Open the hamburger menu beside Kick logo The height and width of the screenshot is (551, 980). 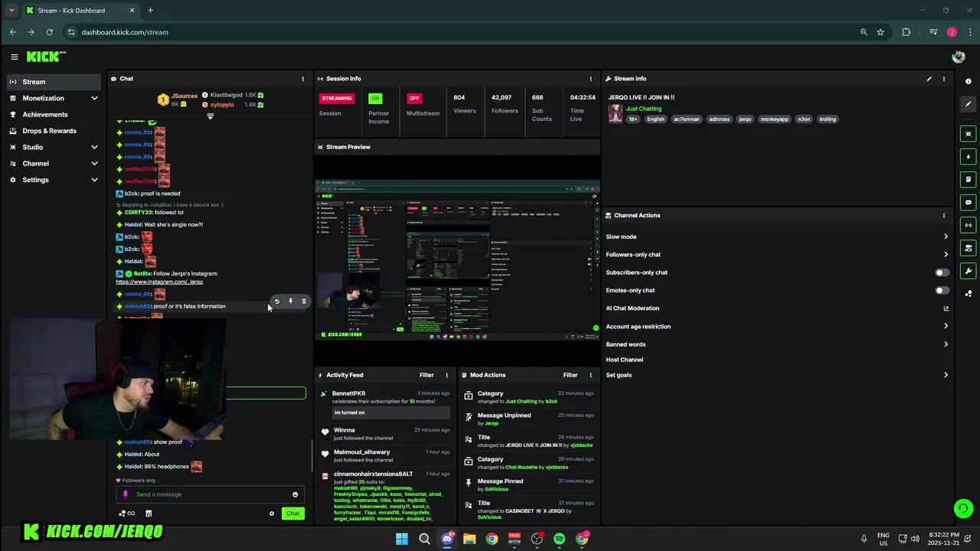click(x=14, y=57)
